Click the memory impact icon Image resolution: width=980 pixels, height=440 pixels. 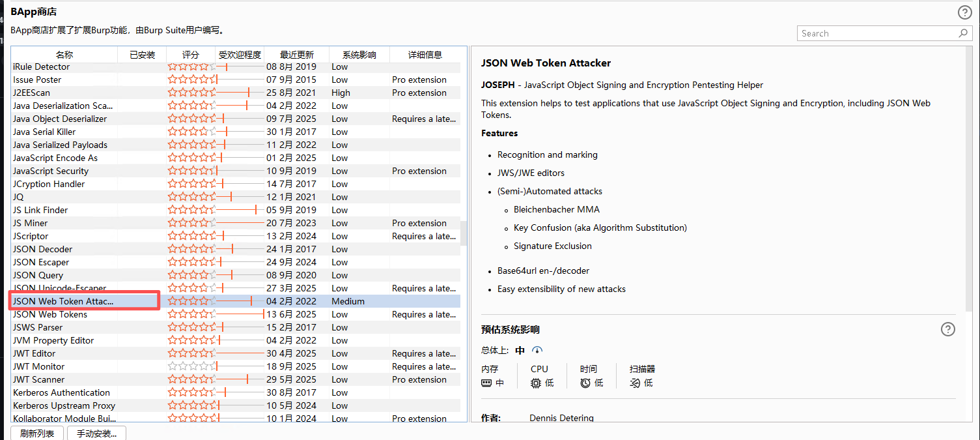click(486, 383)
